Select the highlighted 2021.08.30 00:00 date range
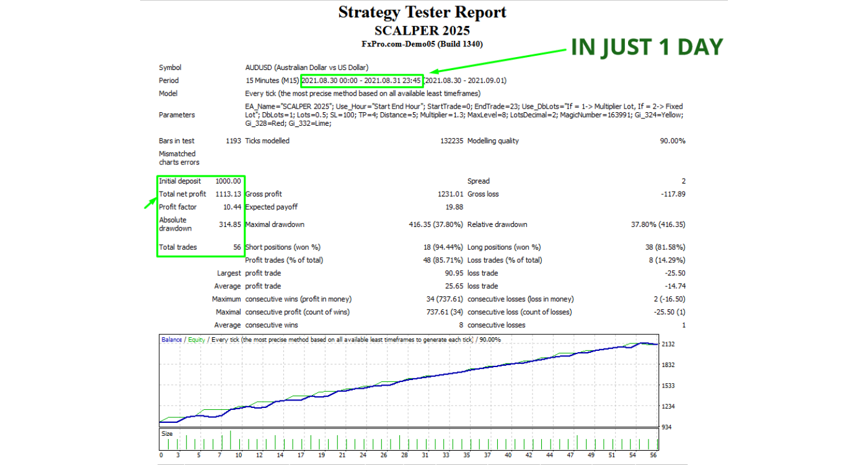Viewport: 868px width, 465px height. click(x=361, y=81)
